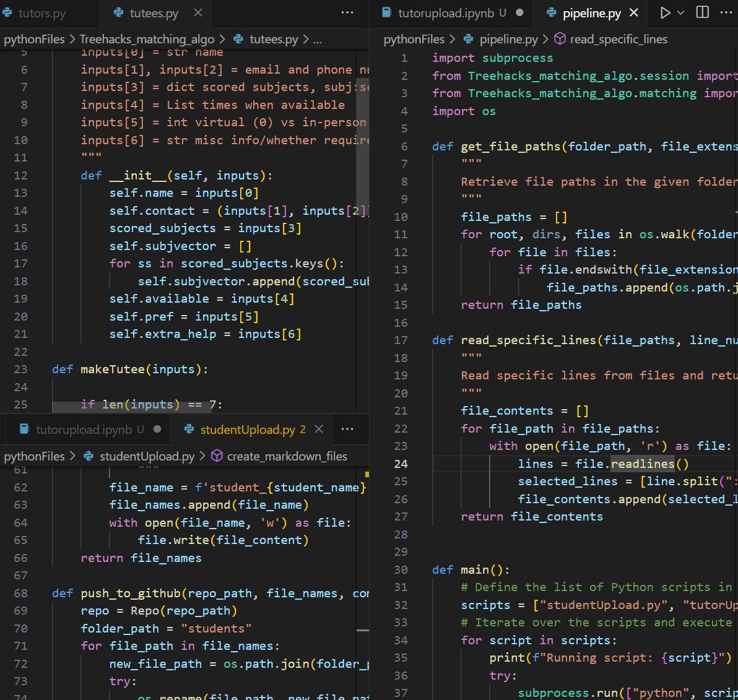The width and height of the screenshot is (738, 700).
Task: Open more actions for pipeline.py group
Action: pyautogui.click(x=726, y=13)
